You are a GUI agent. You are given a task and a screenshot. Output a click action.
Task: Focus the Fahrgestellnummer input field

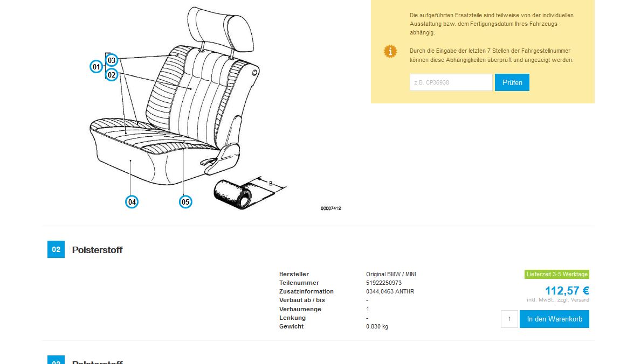coord(451,82)
